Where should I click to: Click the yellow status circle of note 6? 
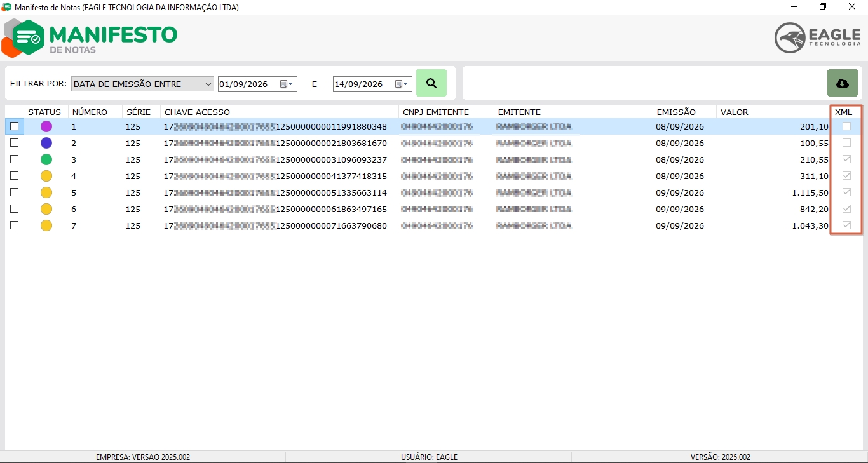point(46,209)
